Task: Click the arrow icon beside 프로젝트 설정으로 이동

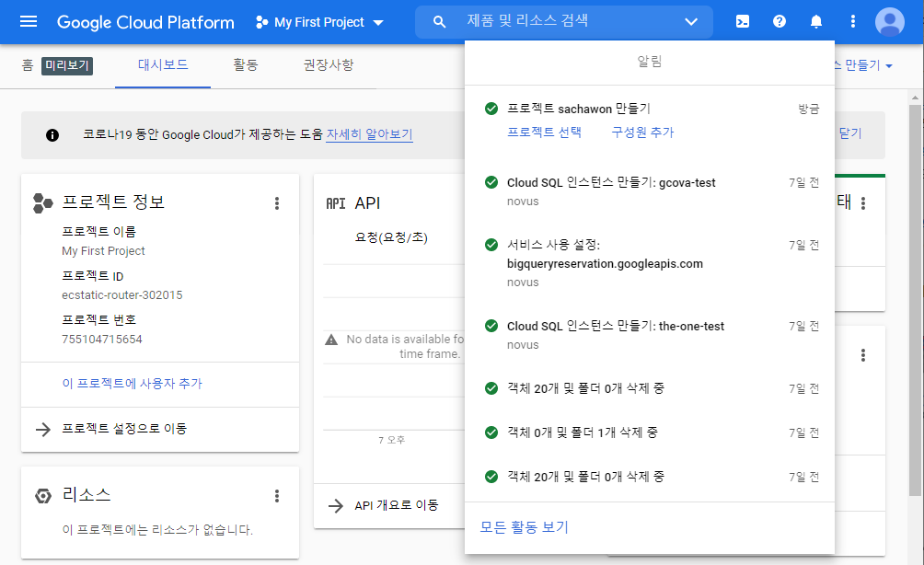Action: pos(43,429)
